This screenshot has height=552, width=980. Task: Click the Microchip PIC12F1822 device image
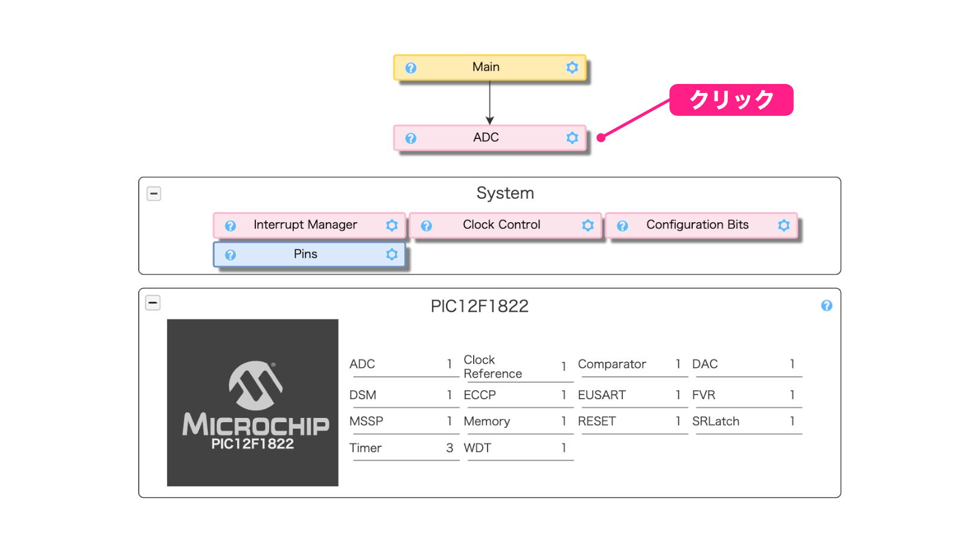point(252,403)
